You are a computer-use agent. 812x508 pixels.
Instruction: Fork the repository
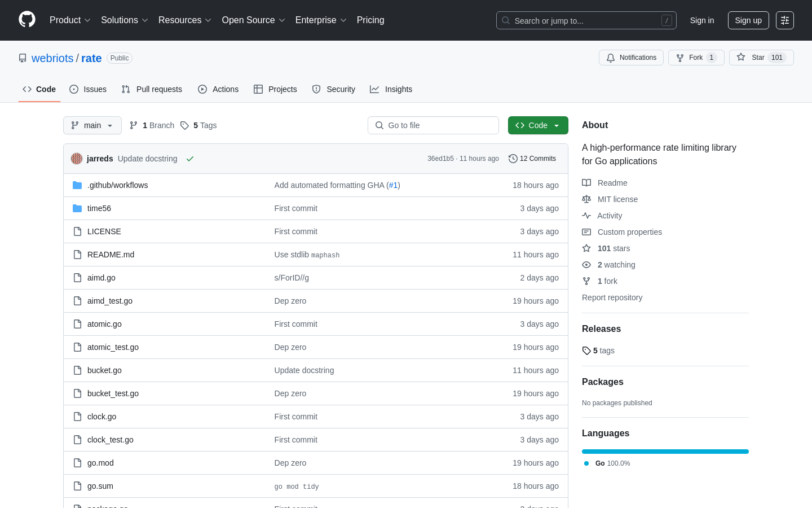tap(696, 58)
